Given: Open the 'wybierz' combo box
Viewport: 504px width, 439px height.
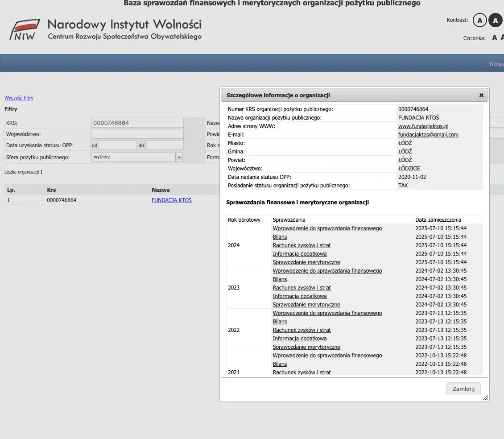Looking at the screenshot, I should pyautogui.click(x=137, y=157).
